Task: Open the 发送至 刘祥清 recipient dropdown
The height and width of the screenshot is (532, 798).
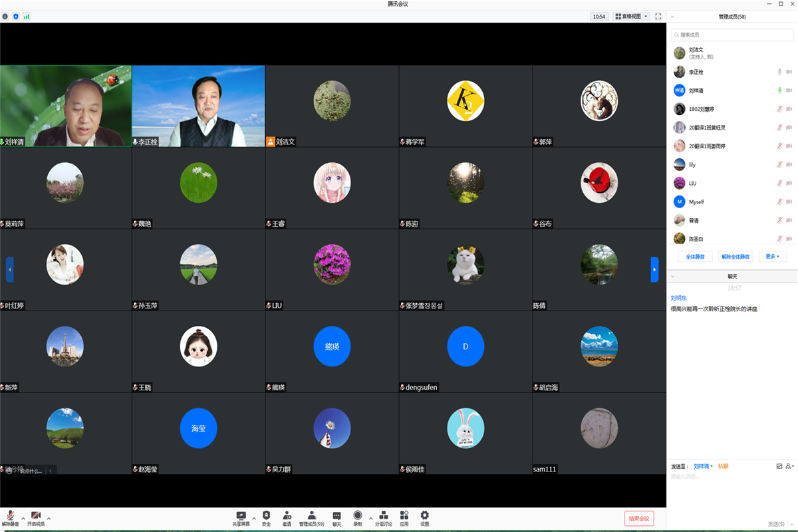Action: (703, 466)
